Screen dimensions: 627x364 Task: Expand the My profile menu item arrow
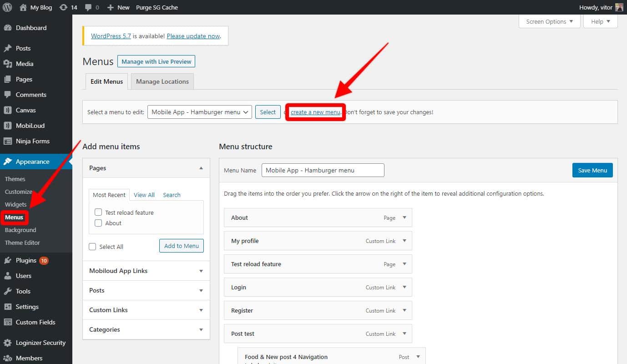coord(405,241)
